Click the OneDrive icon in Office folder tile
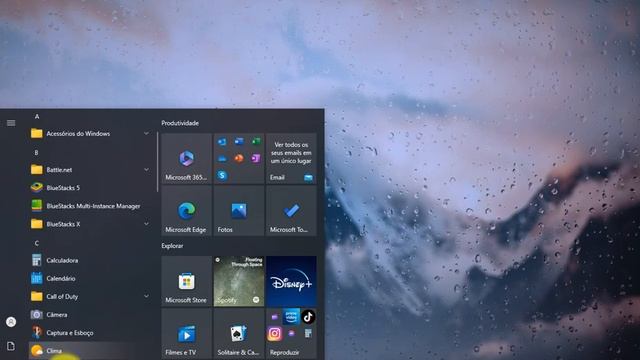 (x=222, y=158)
